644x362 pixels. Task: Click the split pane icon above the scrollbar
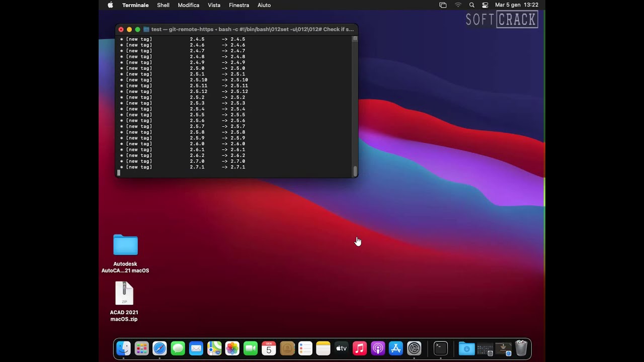point(355,38)
